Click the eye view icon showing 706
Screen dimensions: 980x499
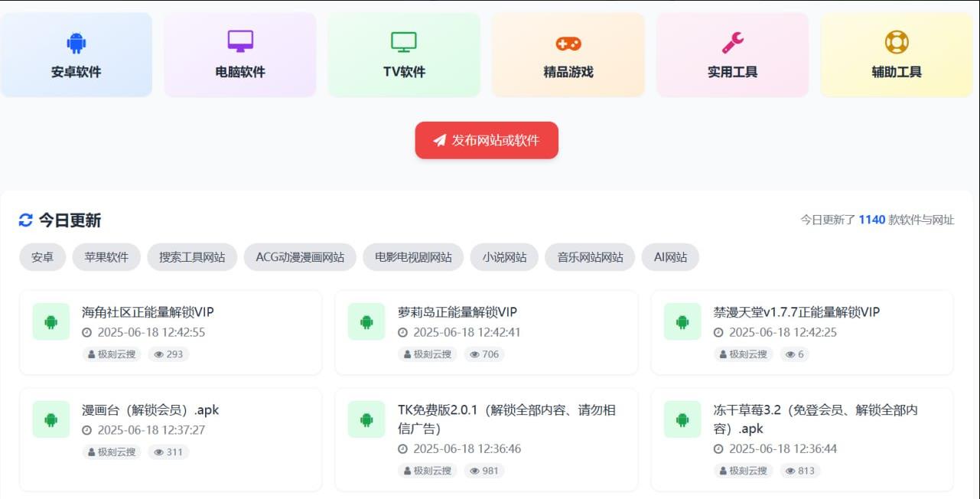(x=474, y=354)
